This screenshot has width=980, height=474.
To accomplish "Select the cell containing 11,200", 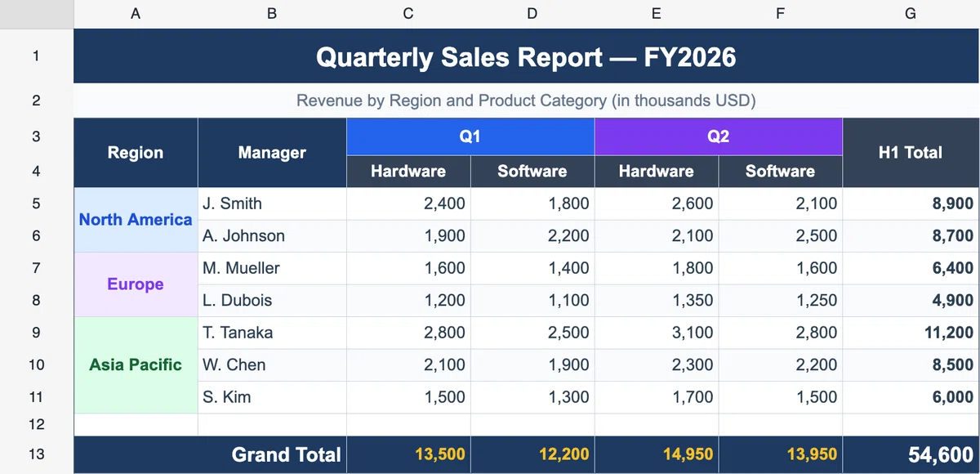I will (x=911, y=333).
